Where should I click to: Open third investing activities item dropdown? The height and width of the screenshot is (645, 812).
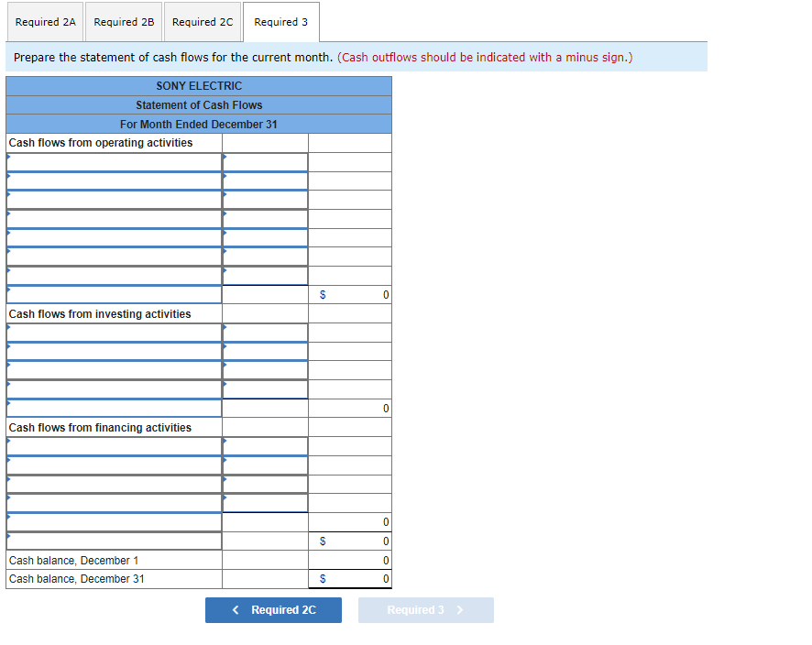point(115,371)
